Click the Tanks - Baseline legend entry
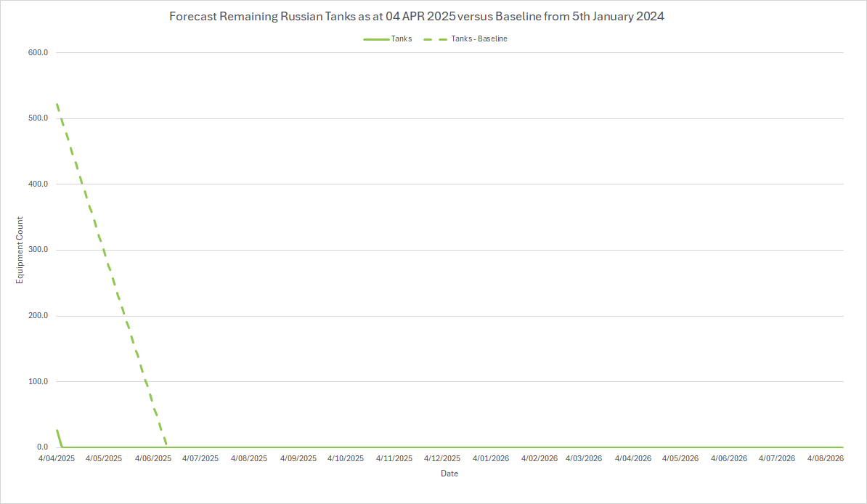 pyautogui.click(x=479, y=39)
